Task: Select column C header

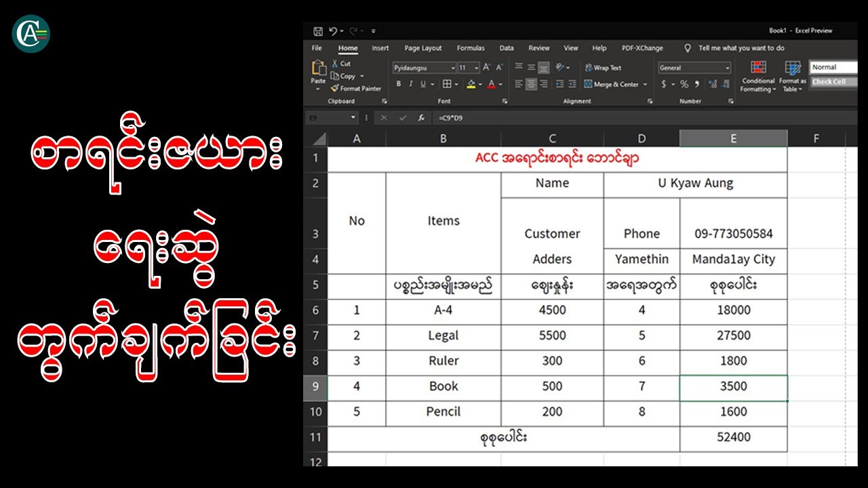Action: click(x=552, y=138)
